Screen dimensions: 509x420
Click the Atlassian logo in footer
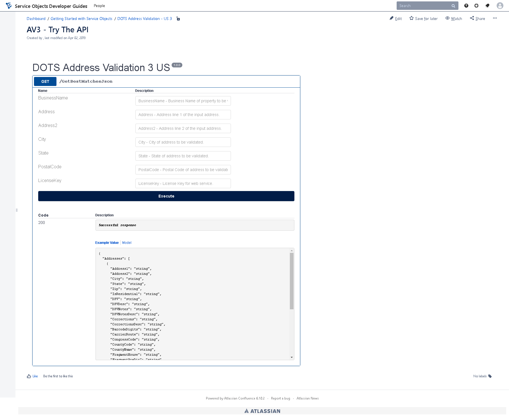click(262, 411)
